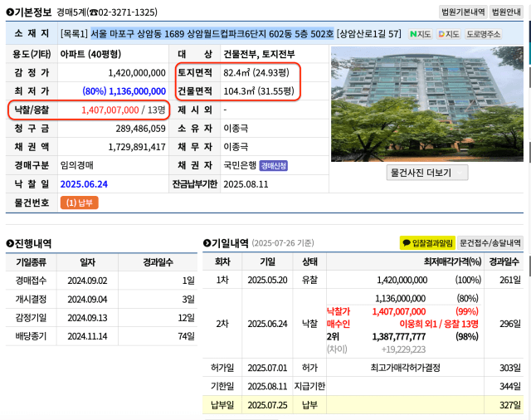Click land area 82.4㎡ (24.93평)
This screenshot has width=531, height=420.
pyautogui.click(x=256, y=72)
